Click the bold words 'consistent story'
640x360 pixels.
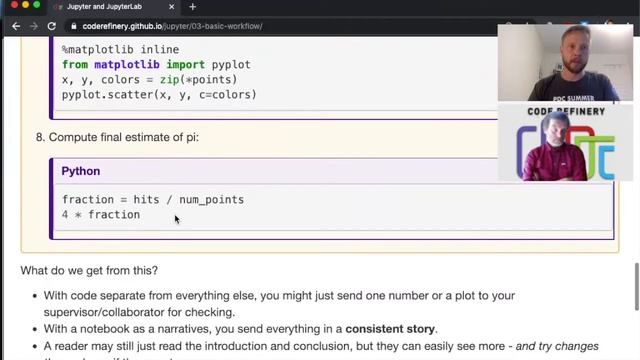pyautogui.click(x=390, y=329)
